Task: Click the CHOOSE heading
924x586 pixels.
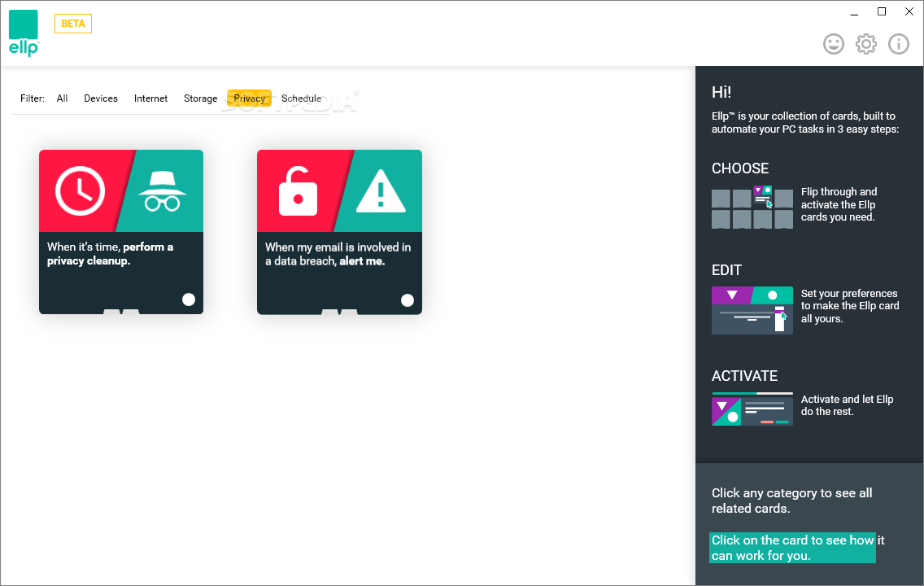Action: click(x=740, y=168)
